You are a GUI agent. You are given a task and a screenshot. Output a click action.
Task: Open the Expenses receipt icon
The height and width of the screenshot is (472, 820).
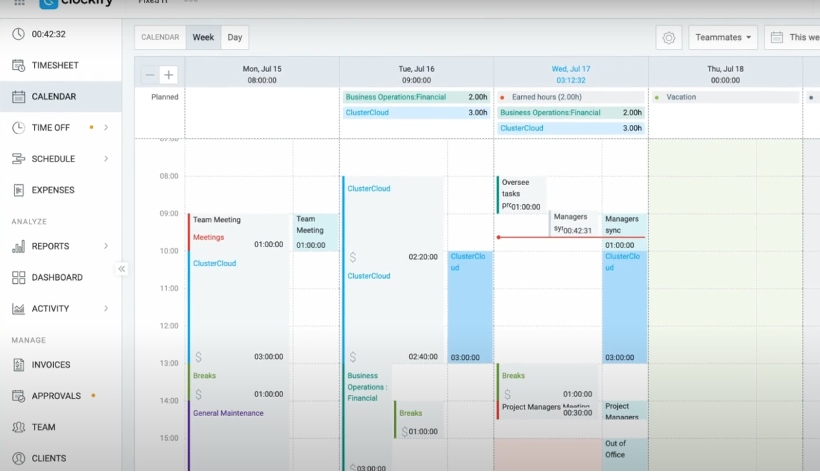pyautogui.click(x=18, y=190)
